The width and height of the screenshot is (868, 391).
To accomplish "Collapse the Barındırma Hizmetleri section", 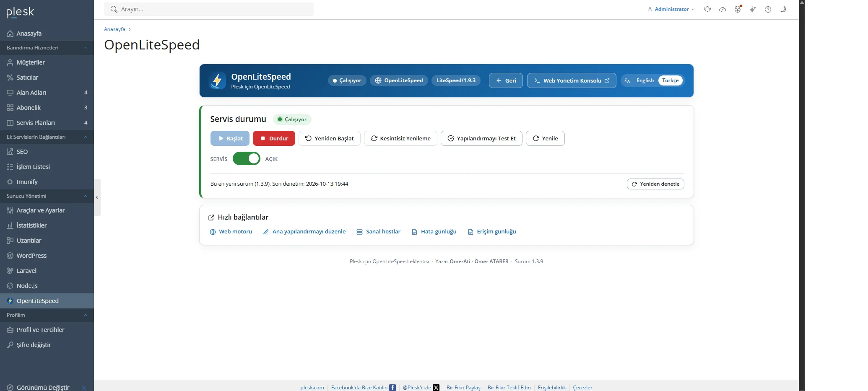I will [47, 48].
